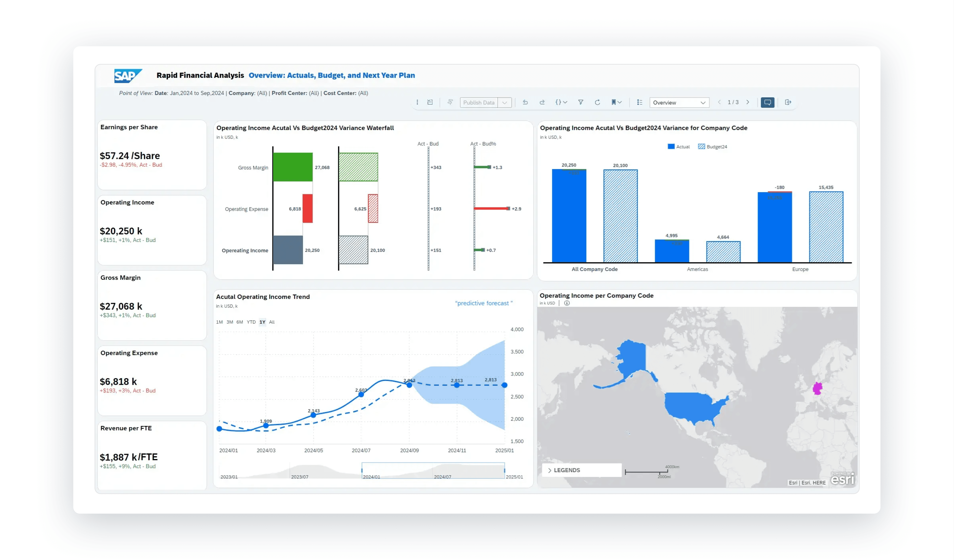954x560 pixels.
Task: Click the map info icon beside in k USD
Action: (567, 303)
